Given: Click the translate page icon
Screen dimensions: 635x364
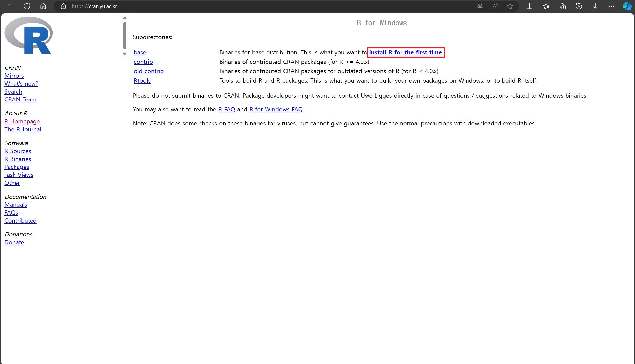Looking at the screenshot, I should (x=480, y=6).
